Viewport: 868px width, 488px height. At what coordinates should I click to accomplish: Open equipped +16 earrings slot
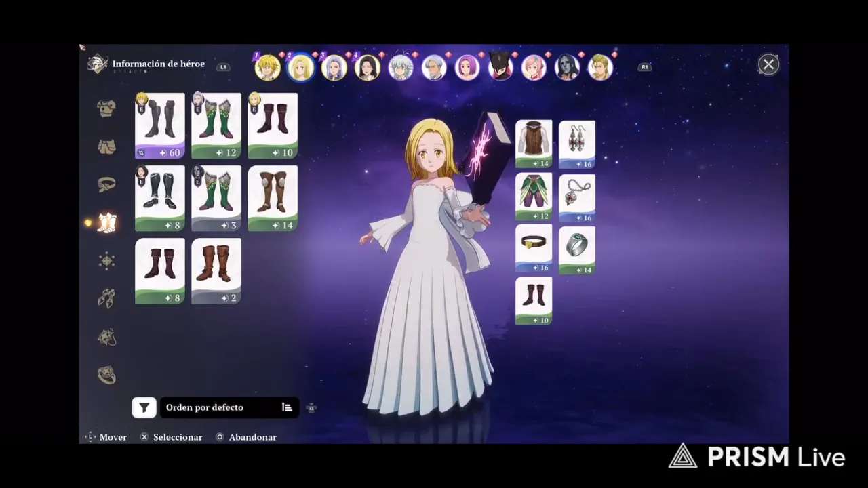[577, 144]
